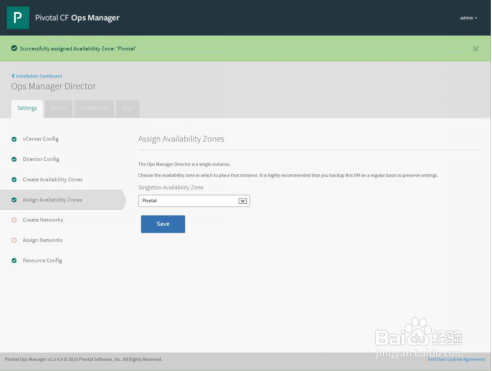Open Assign Networks section

click(42, 240)
